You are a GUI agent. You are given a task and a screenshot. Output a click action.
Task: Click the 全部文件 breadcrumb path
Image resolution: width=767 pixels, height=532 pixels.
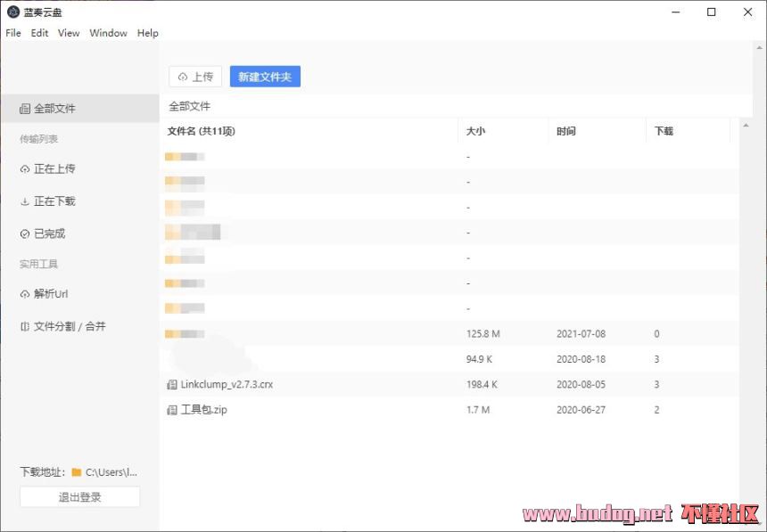pos(190,106)
